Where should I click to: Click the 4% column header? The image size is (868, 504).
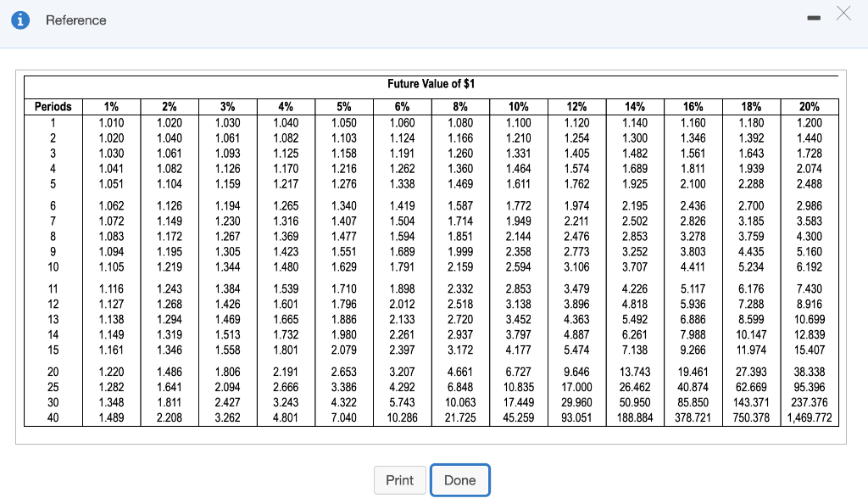pyautogui.click(x=286, y=106)
